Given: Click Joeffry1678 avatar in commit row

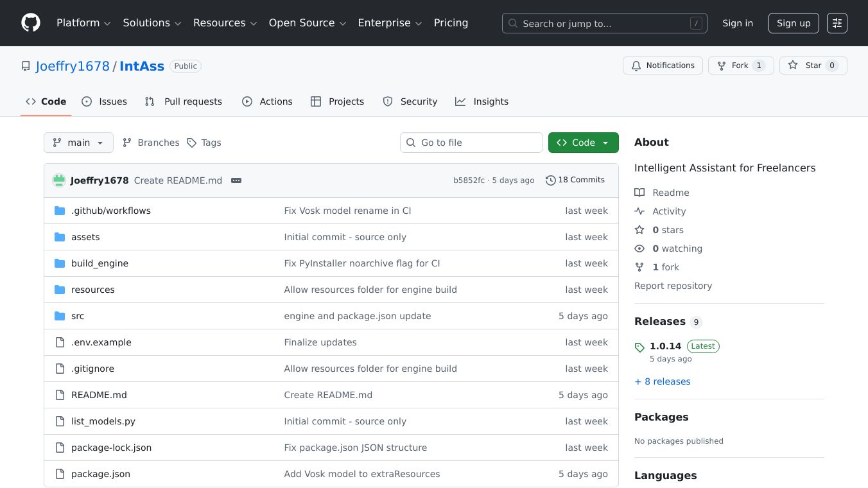Looking at the screenshot, I should pyautogui.click(x=59, y=180).
